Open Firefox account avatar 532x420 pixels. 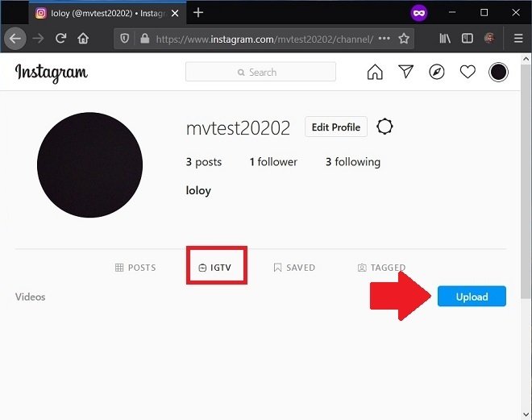[489, 39]
